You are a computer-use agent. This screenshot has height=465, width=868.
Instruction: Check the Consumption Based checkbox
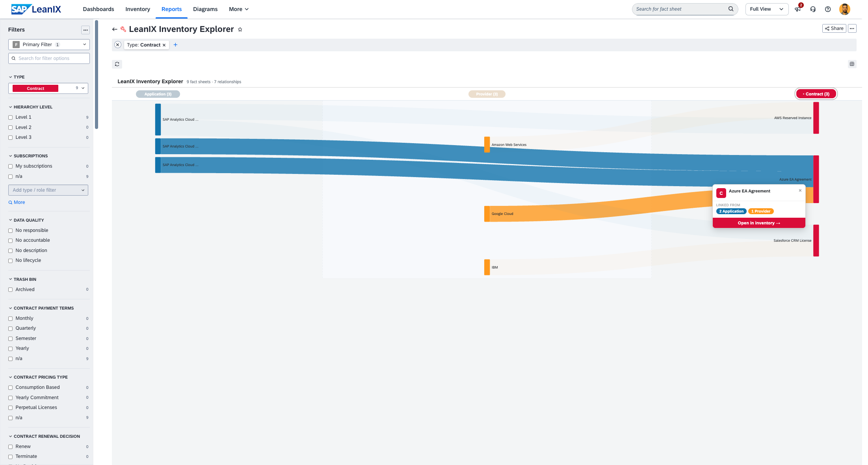coord(11,388)
